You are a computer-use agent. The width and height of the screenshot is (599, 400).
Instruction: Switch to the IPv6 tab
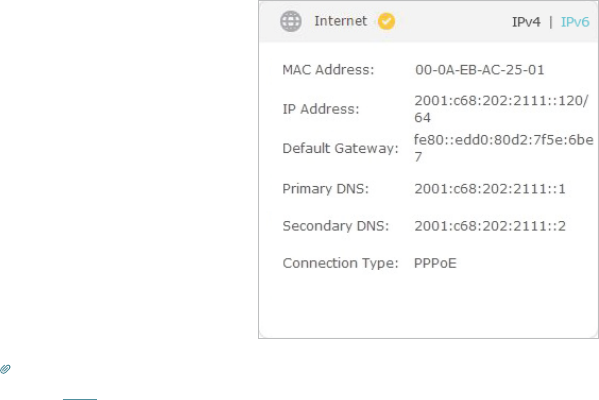pyautogui.click(x=575, y=22)
